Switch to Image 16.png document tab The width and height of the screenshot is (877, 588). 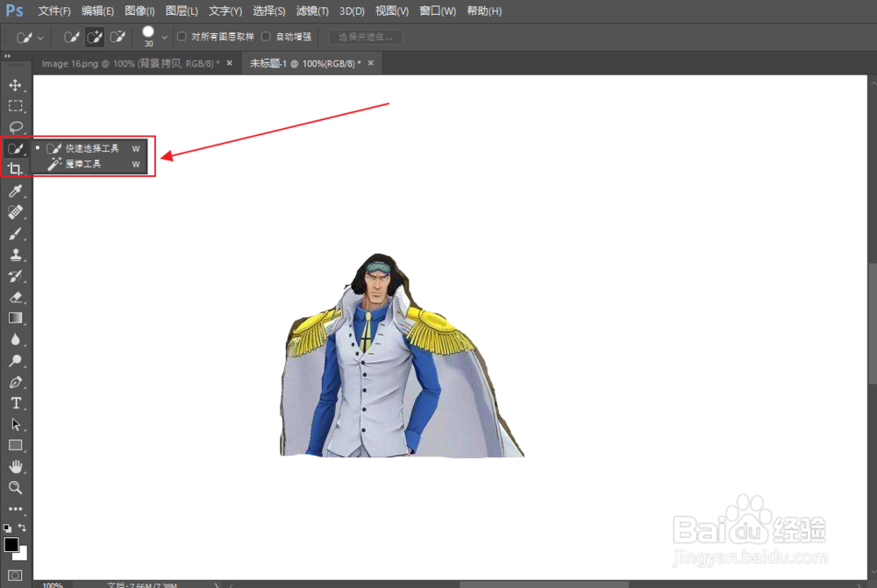coord(131,64)
